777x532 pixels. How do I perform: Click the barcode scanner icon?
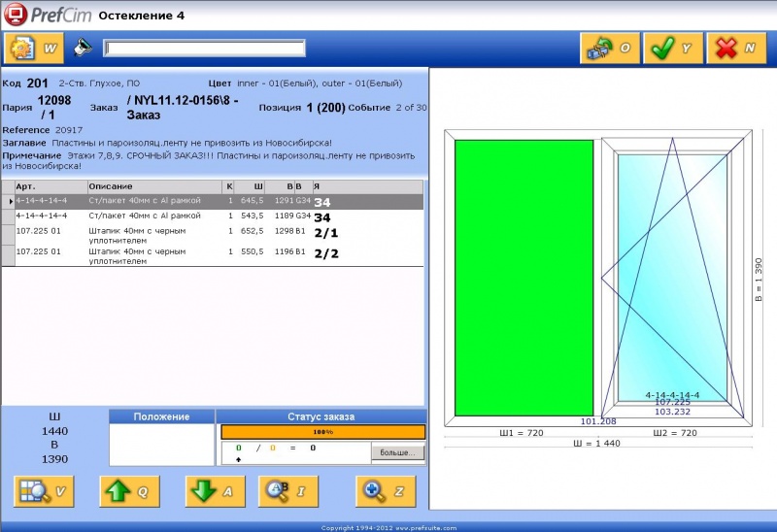click(x=83, y=48)
